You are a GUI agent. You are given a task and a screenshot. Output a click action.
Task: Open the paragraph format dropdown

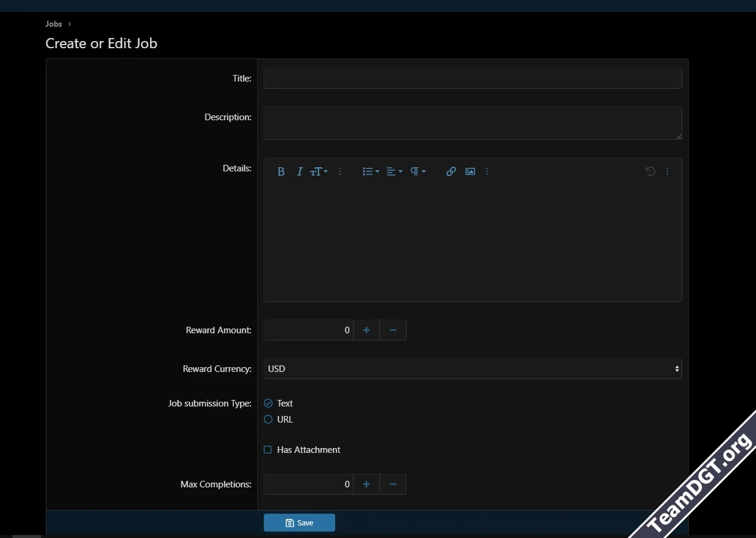(418, 171)
